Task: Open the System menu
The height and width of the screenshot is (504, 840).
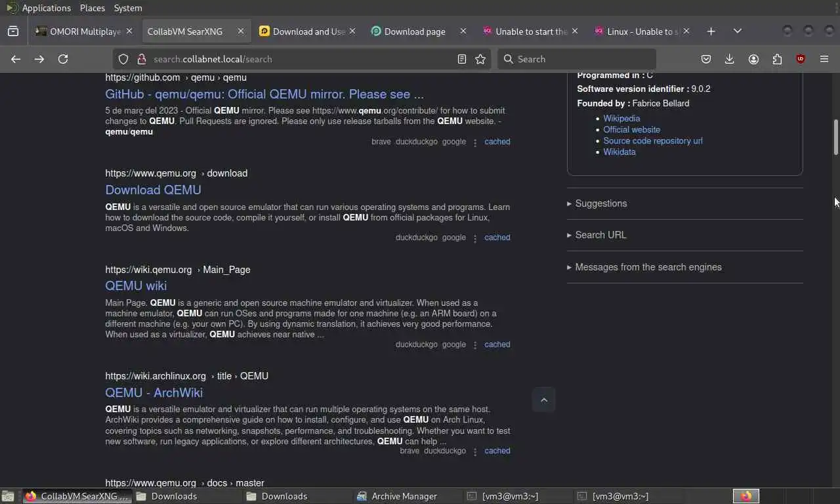Action: [x=128, y=8]
